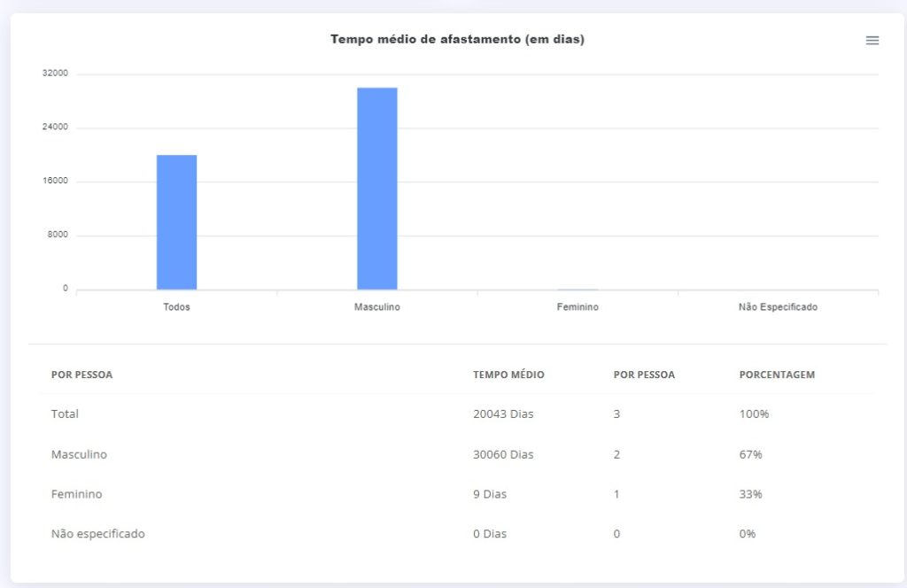Click the 16000 y-axis value
Viewport: 907px width, 588px height.
tap(55, 181)
